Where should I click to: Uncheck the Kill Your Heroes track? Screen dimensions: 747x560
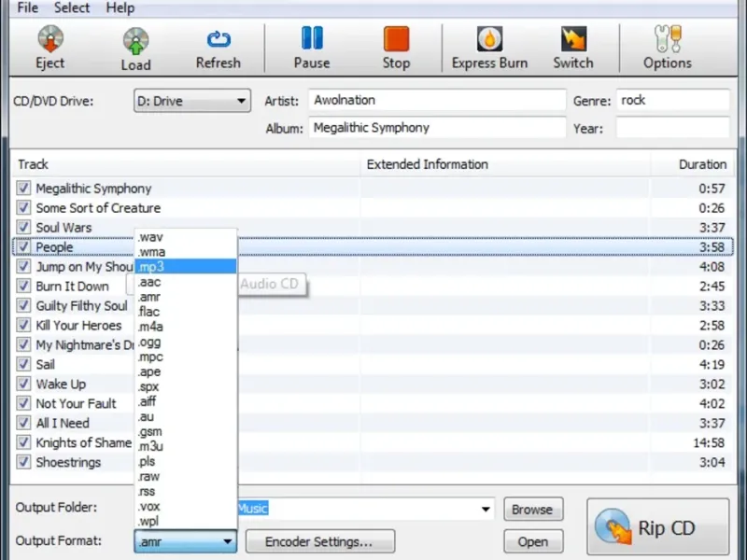[23, 325]
